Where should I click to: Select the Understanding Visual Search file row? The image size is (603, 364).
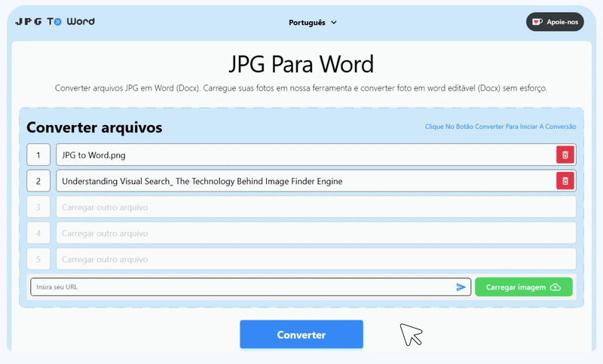point(316,181)
